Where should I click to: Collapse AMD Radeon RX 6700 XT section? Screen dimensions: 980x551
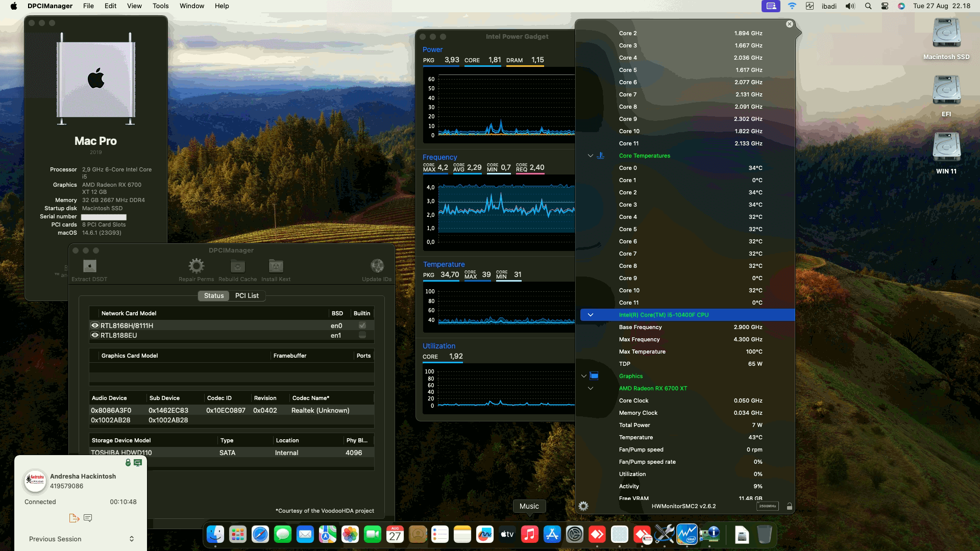591,388
